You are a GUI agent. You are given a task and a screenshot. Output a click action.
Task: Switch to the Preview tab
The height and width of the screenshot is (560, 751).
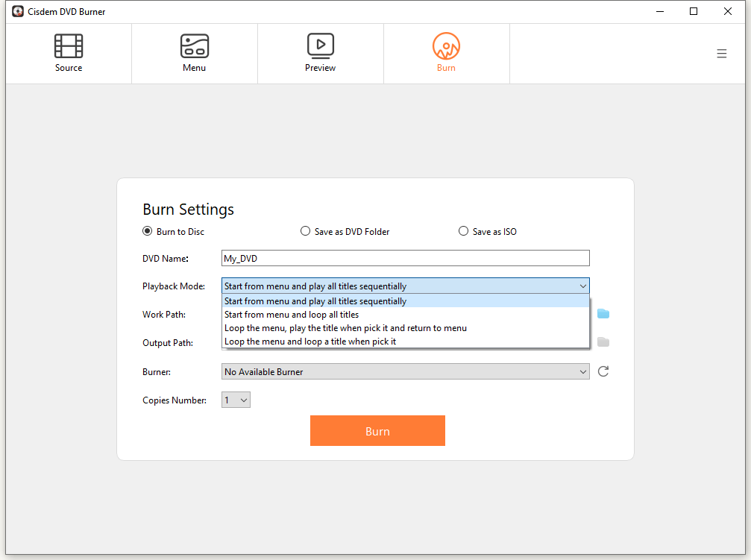coord(320,53)
